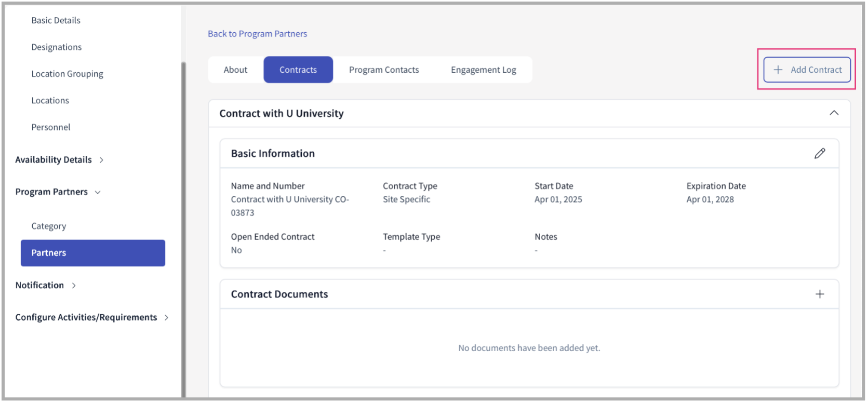Go to Locations in sidebar

point(50,100)
